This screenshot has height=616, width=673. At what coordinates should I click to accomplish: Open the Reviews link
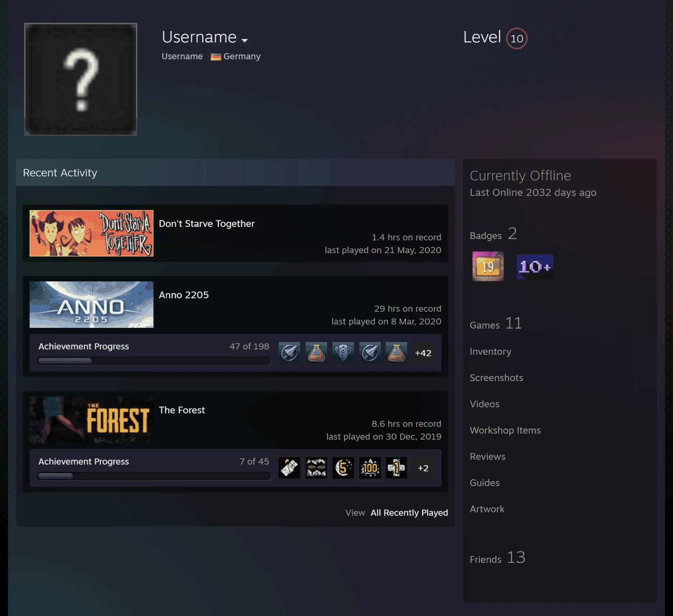(x=488, y=456)
